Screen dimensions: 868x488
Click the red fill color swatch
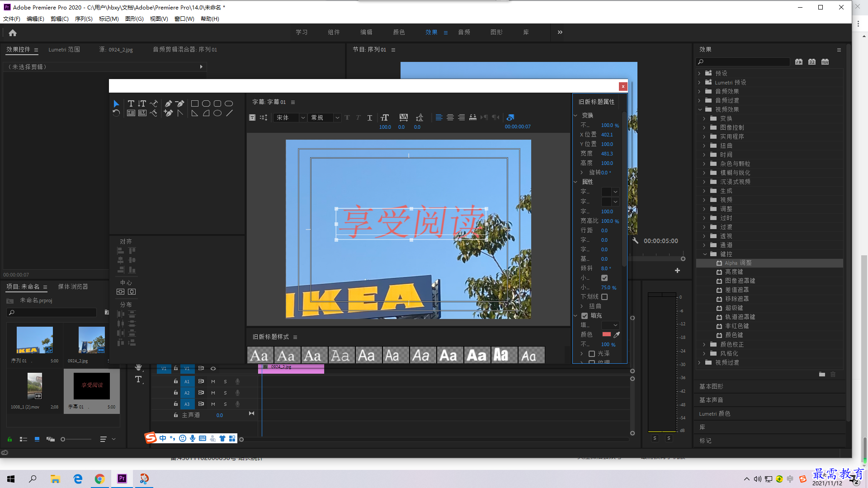(x=607, y=334)
